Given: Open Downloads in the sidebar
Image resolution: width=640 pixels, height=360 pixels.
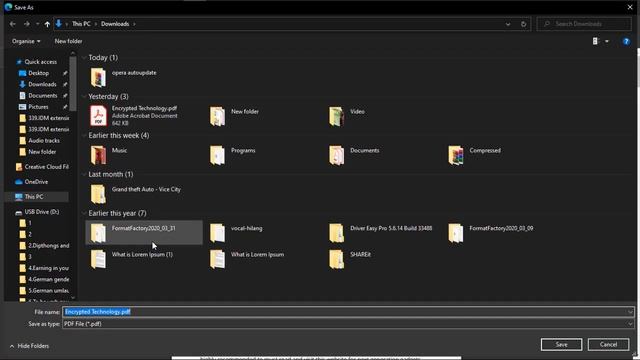Looking at the screenshot, I should [x=42, y=84].
